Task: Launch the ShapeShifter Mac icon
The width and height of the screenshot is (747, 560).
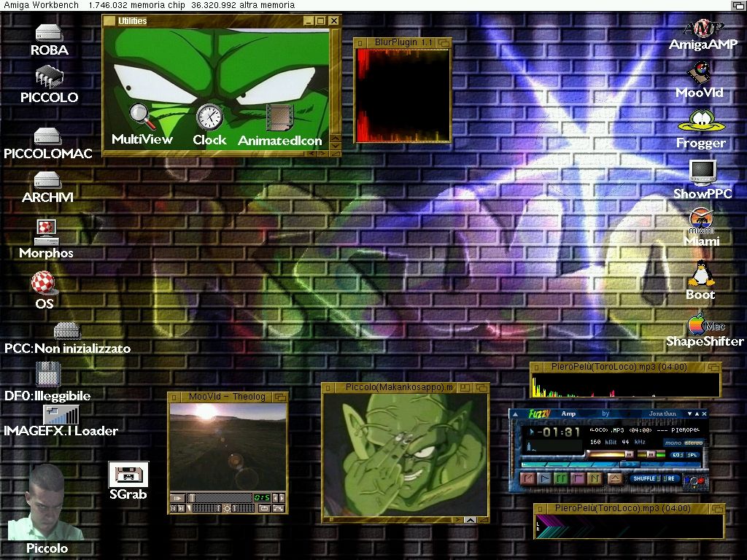Action: pos(705,330)
